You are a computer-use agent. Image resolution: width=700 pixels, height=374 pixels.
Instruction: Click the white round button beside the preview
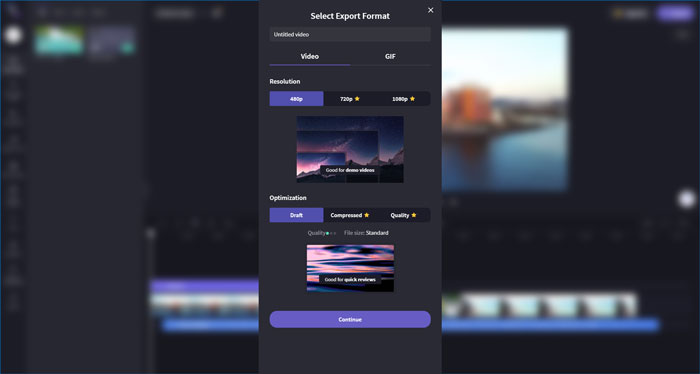[687, 199]
